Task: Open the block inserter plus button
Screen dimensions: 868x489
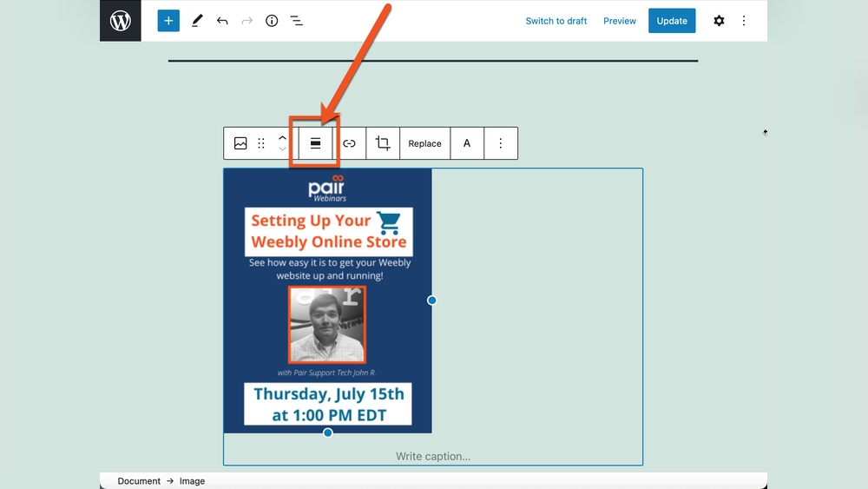Action: pos(168,21)
